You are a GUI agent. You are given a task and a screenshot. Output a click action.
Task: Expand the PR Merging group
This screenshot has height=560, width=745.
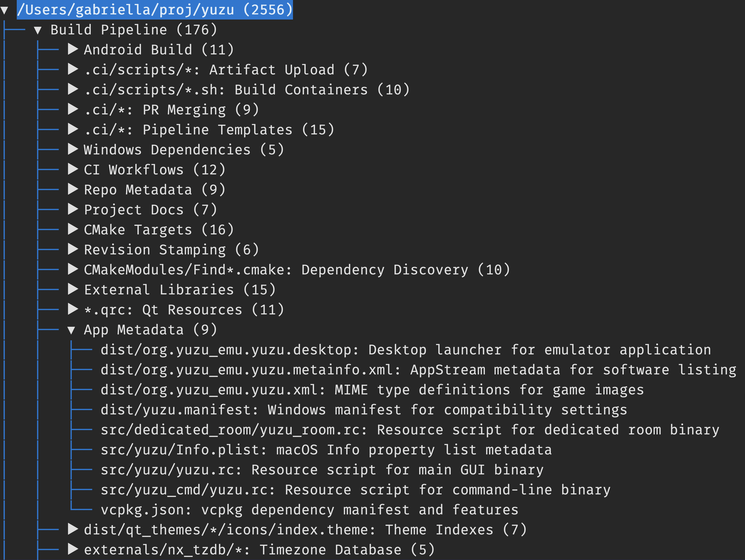pyautogui.click(x=73, y=109)
